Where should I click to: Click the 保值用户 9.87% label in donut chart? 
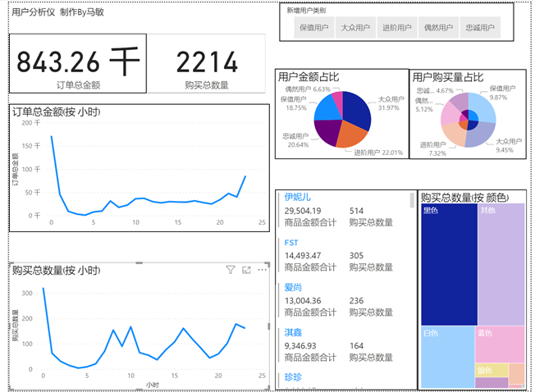(502, 93)
